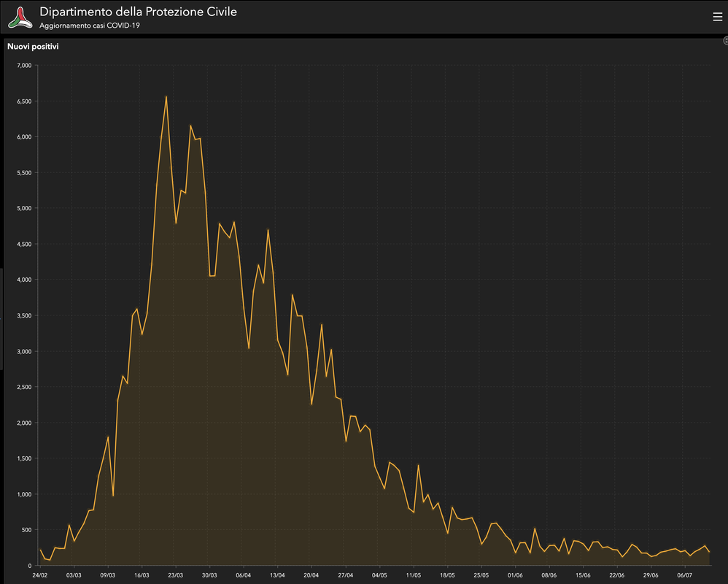The width and height of the screenshot is (728, 584).
Task: Click the 2,000 y-axis label
Action: point(24,423)
